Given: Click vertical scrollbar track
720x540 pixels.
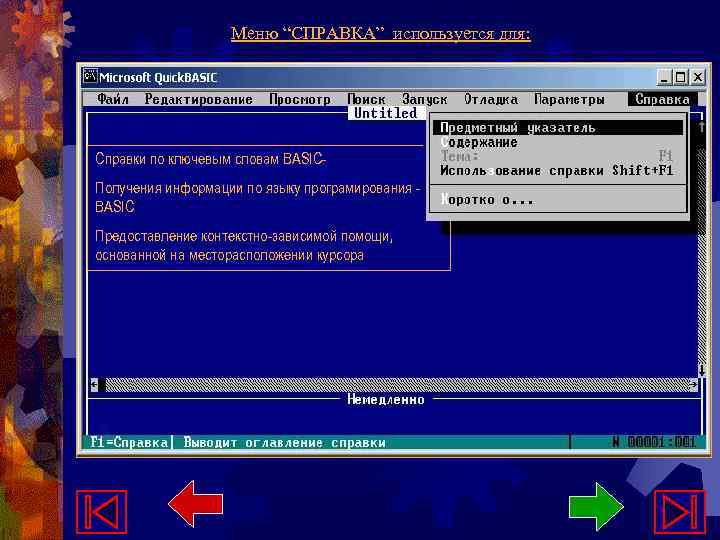Looking at the screenshot, I should coord(702,255).
